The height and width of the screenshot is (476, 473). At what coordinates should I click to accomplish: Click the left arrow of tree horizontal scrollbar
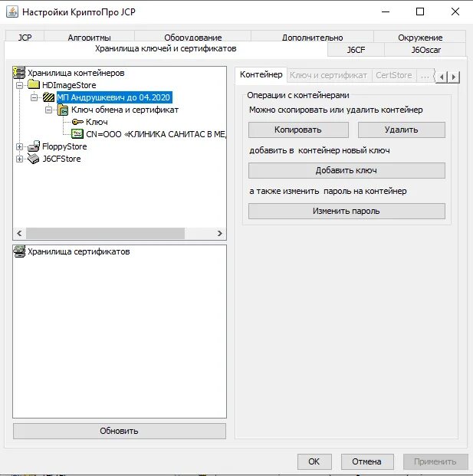(19, 234)
